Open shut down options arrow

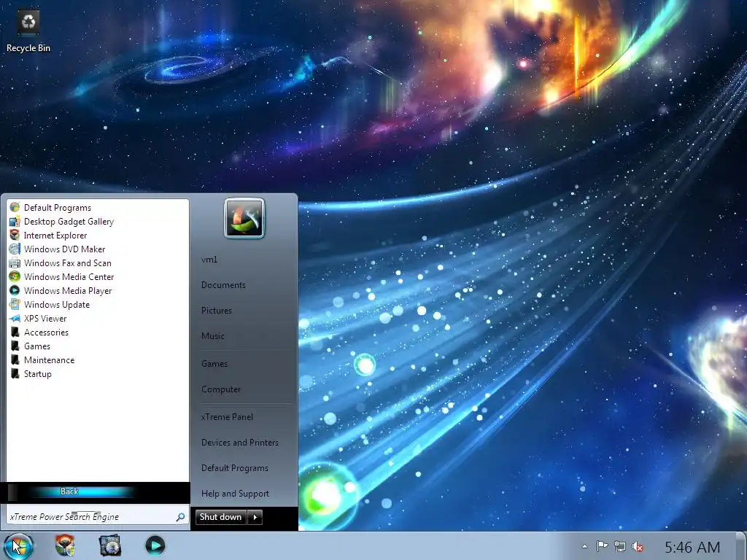tap(255, 517)
